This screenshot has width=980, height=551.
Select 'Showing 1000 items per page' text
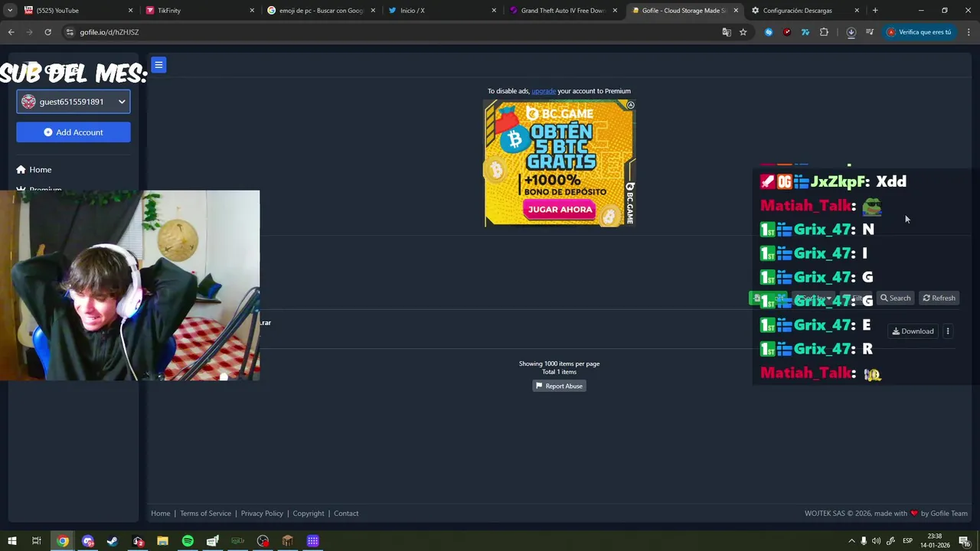pos(559,364)
